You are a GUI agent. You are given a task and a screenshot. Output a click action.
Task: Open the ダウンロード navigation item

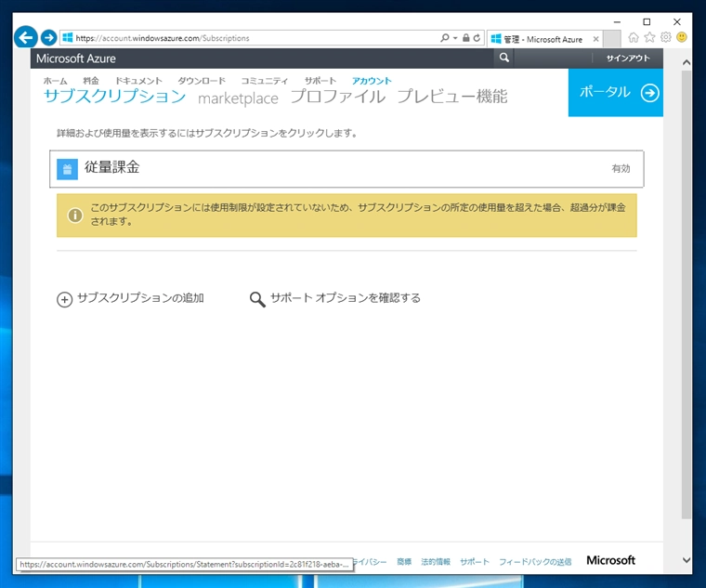point(202,81)
